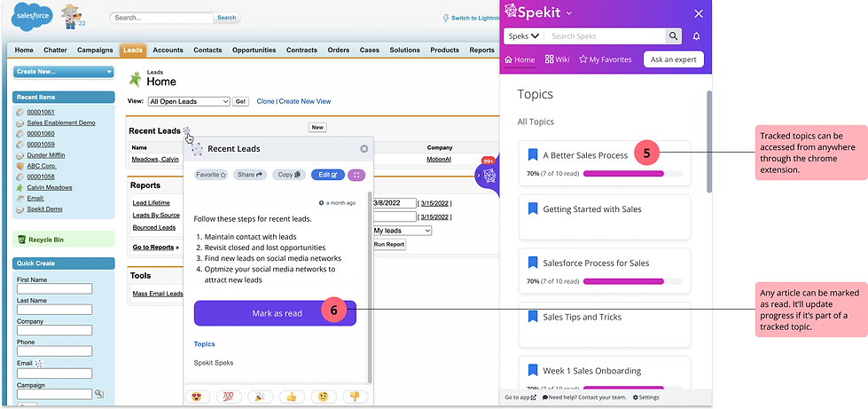Click the Salesforce cloud logo

click(x=32, y=17)
